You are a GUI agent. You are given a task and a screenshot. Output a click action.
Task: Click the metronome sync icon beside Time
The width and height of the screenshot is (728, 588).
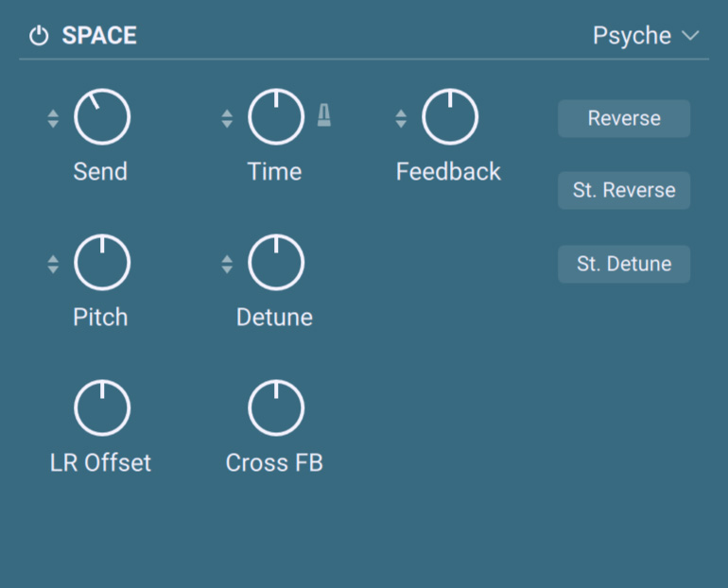click(x=323, y=116)
